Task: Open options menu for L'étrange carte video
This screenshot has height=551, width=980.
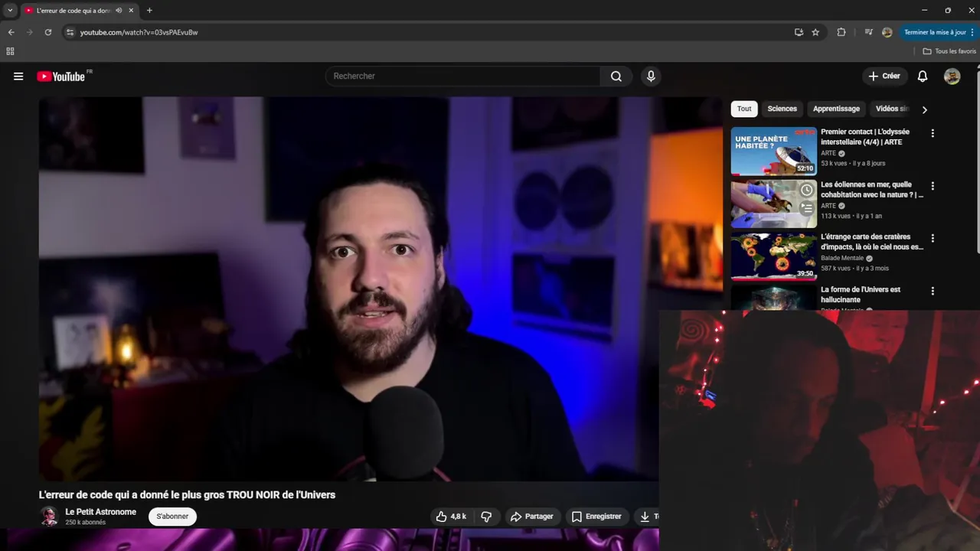Action: tap(933, 239)
